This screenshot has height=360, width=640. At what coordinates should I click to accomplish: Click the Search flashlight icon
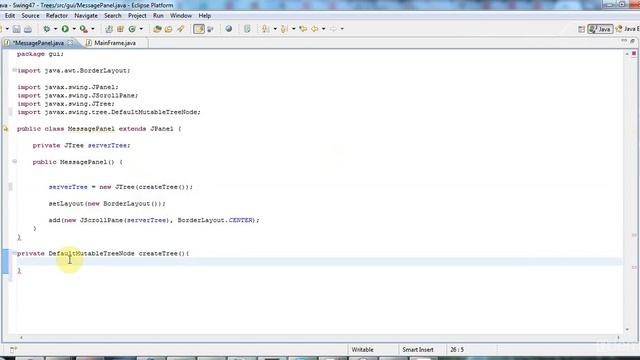180,29
